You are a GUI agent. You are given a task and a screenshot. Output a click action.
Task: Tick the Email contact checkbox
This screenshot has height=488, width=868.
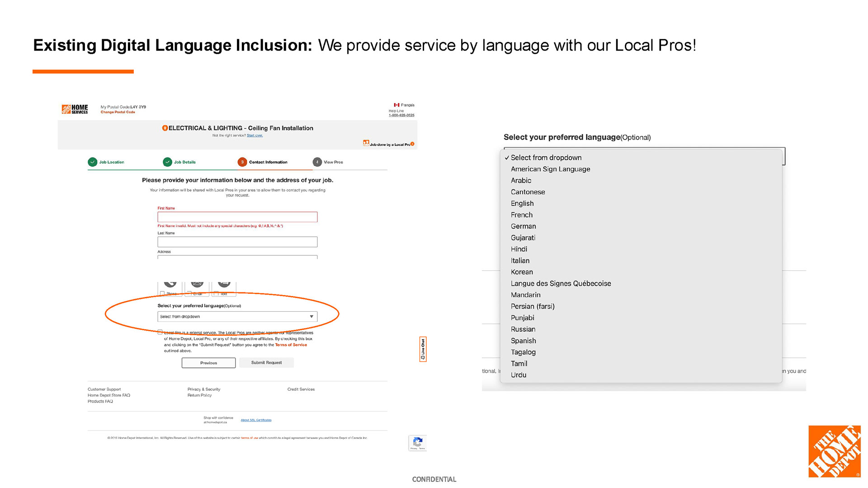tap(189, 293)
